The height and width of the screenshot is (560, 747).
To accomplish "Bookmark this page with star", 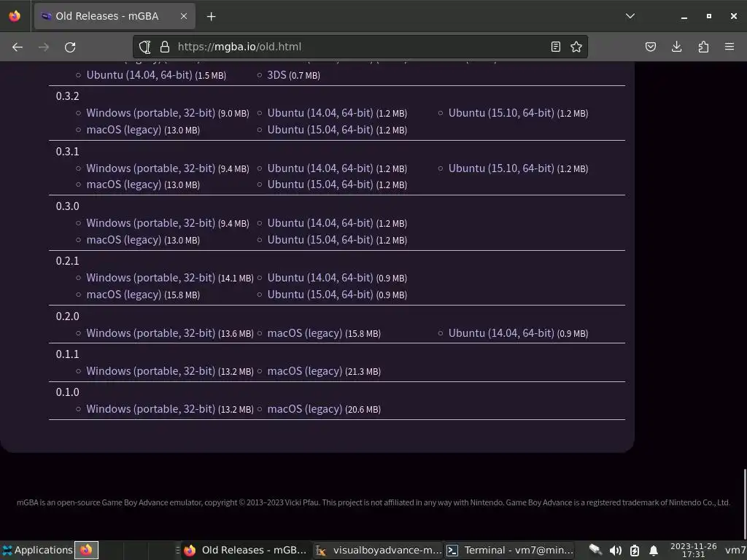I will (x=576, y=47).
